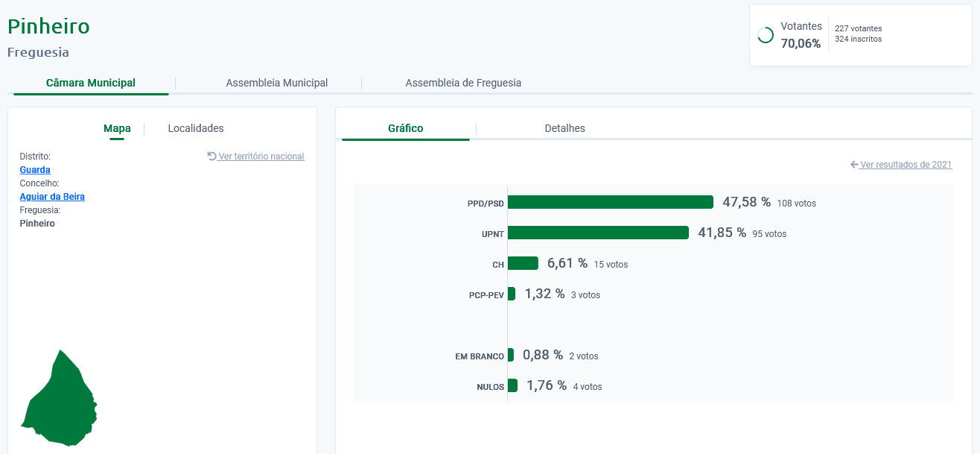Select the Mapa tab
The image size is (980, 454).
pyautogui.click(x=117, y=128)
